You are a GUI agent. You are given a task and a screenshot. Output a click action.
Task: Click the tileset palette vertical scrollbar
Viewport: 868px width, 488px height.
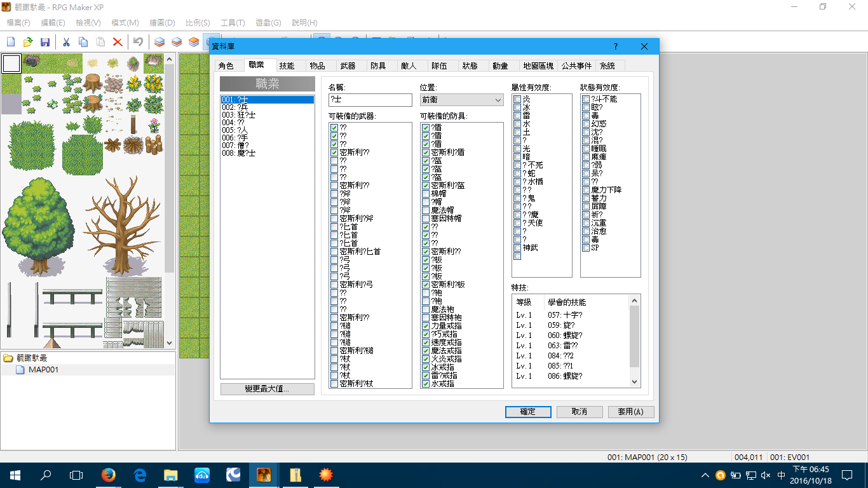pyautogui.click(x=170, y=201)
